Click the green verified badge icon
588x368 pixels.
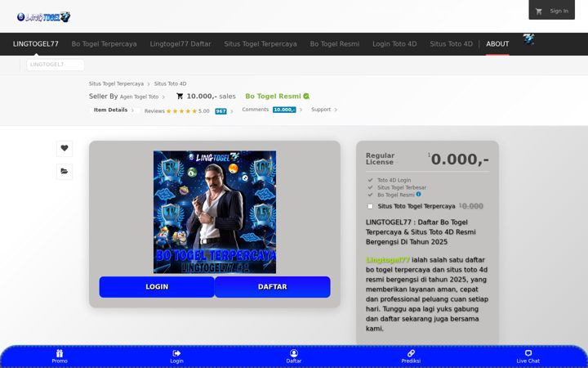306,96
